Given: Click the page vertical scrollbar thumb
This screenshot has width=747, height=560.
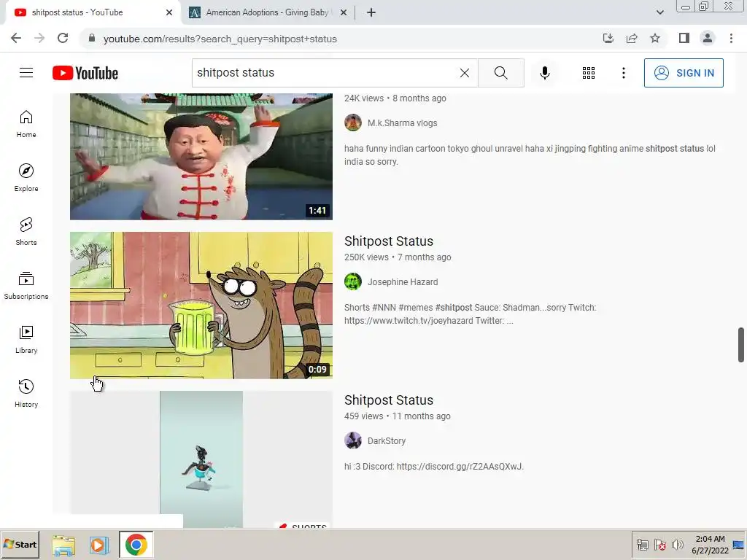Looking at the screenshot, I should pyautogui.click(x=741, y=344).
